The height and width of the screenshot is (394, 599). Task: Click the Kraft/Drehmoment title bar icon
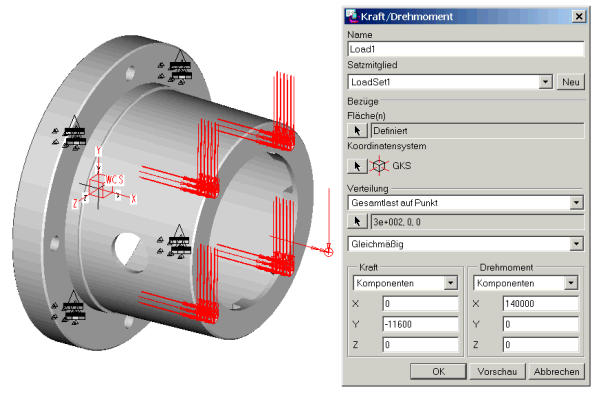351,16
